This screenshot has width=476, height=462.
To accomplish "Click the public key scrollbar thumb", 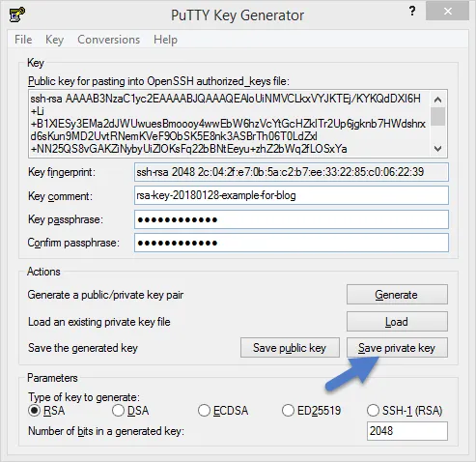I will coord(438,116).
